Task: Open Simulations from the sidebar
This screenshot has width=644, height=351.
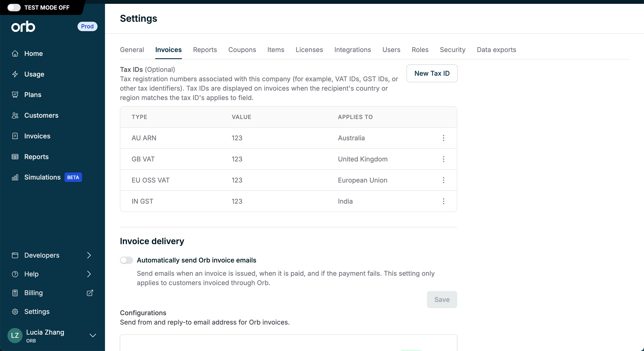Action: [43, 177]
